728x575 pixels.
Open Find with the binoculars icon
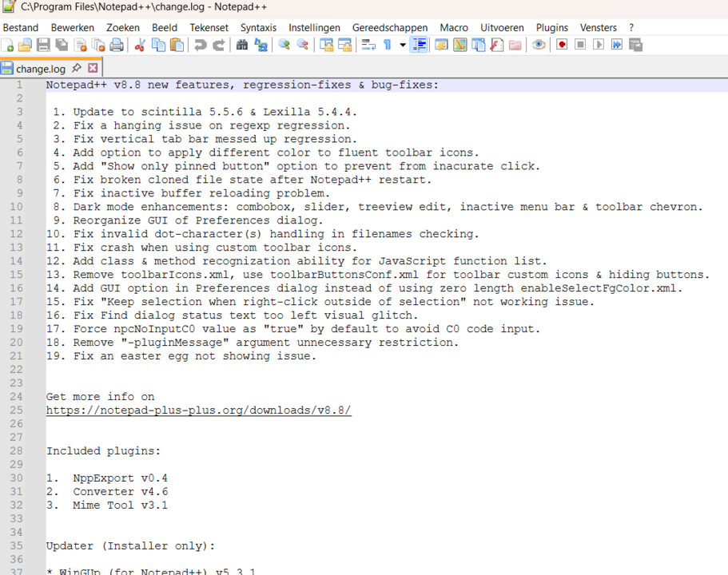tap(242, 45)
